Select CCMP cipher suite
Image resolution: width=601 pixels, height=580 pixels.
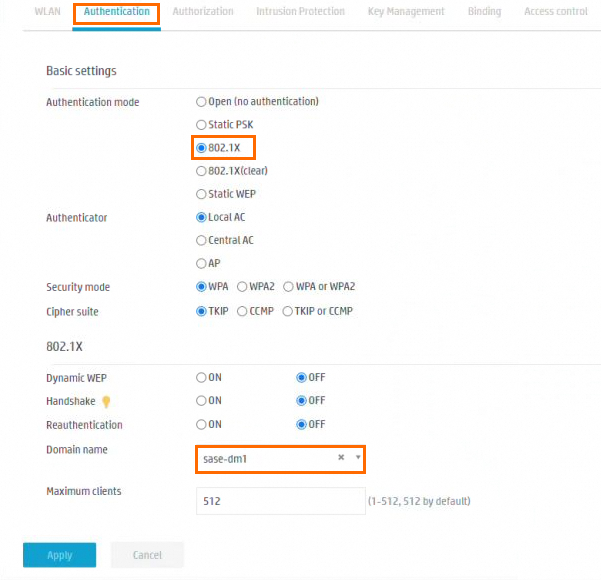(242, 311)
